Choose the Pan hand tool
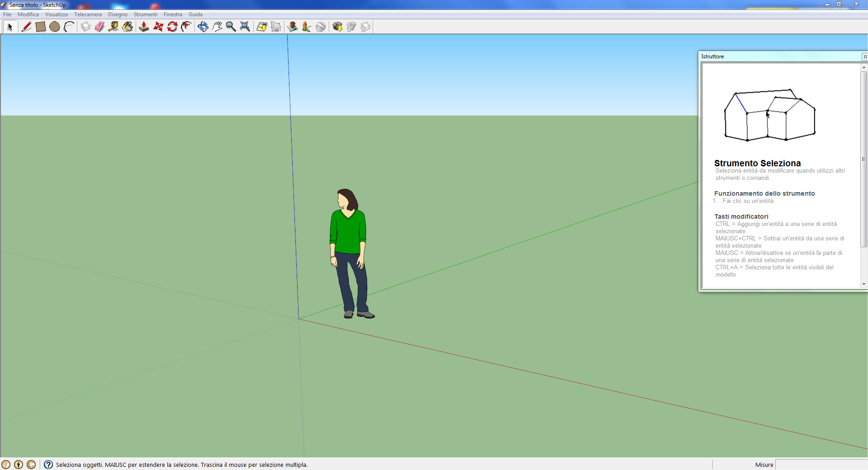The image size is (868, 470). [217, 27]
